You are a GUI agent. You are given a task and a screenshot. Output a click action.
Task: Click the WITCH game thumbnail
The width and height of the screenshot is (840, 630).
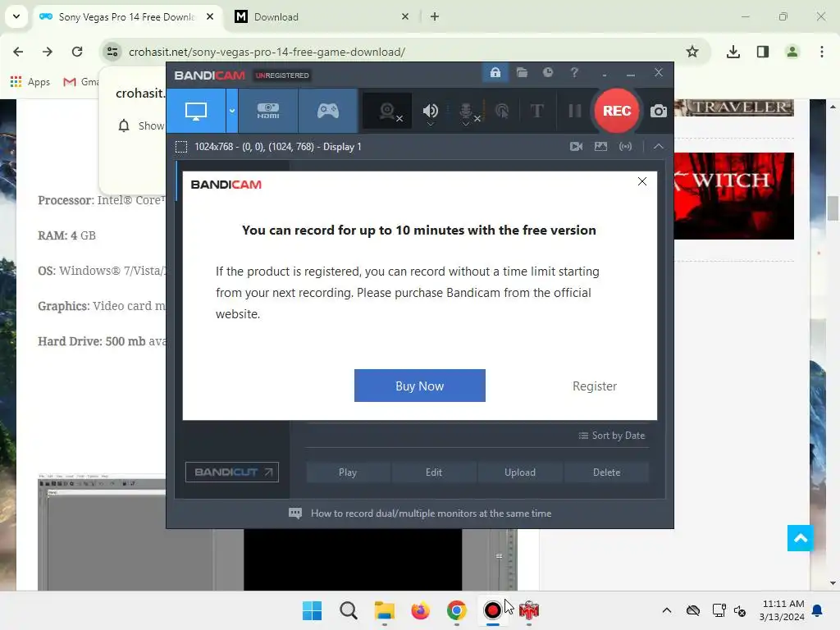coord(734,196)
